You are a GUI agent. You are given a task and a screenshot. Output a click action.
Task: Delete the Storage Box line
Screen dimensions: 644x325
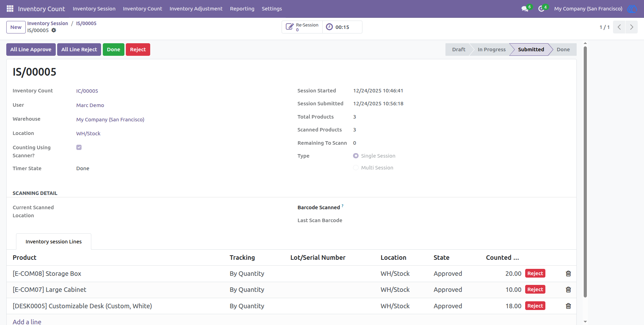pos(568,273)
